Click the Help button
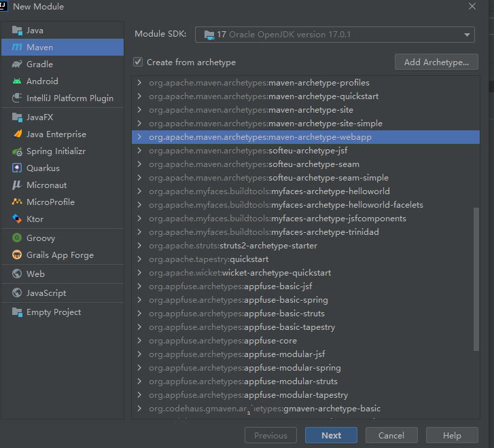 (452, 435)
